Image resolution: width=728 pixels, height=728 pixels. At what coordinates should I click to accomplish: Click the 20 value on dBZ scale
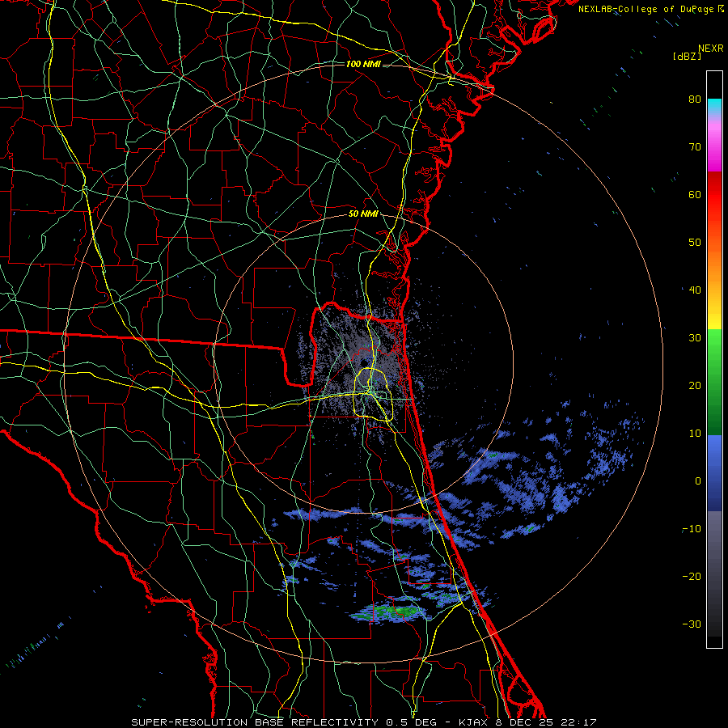(695, 385)
